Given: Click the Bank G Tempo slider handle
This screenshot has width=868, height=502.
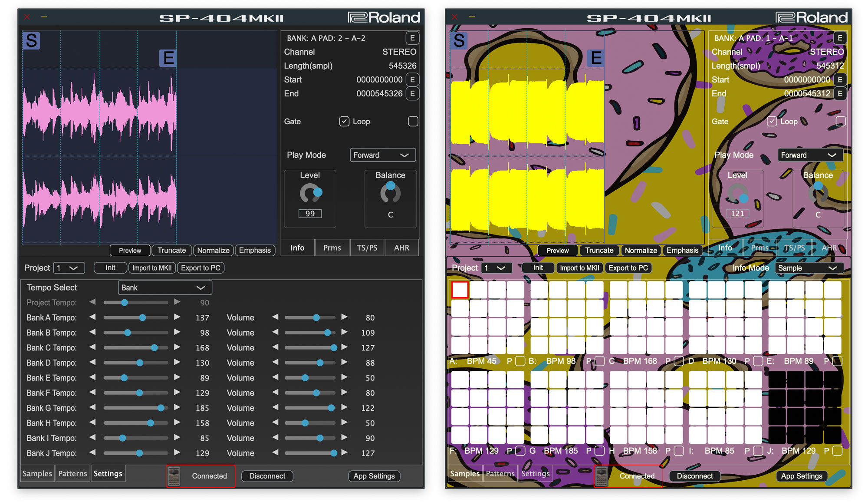Looking at the screenshot, I should click(x=161, y=408).
